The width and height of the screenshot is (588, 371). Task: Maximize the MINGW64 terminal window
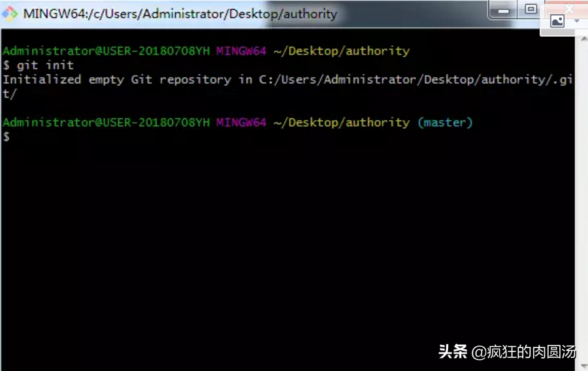tap(531, 9)
